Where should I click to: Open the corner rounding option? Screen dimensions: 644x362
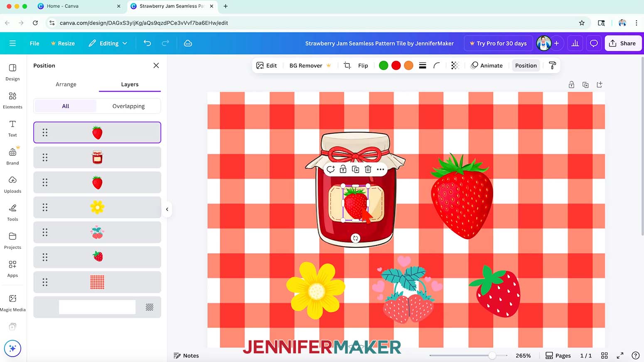[437, 66]
